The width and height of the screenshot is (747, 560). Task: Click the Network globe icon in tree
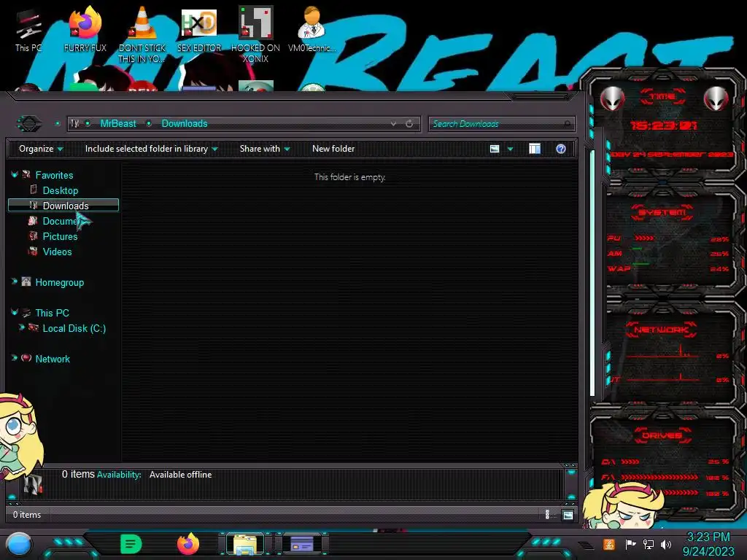click(26, 358)
